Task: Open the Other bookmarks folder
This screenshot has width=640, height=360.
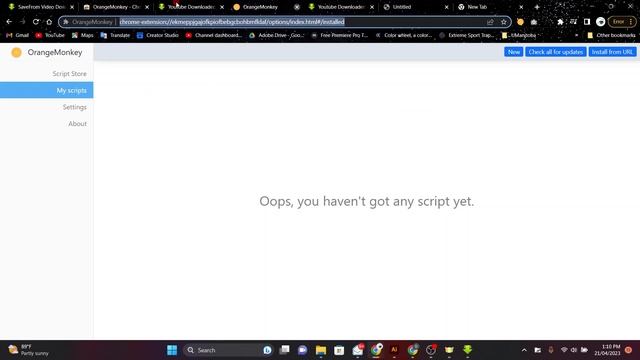Action: [x=611, y=35]
